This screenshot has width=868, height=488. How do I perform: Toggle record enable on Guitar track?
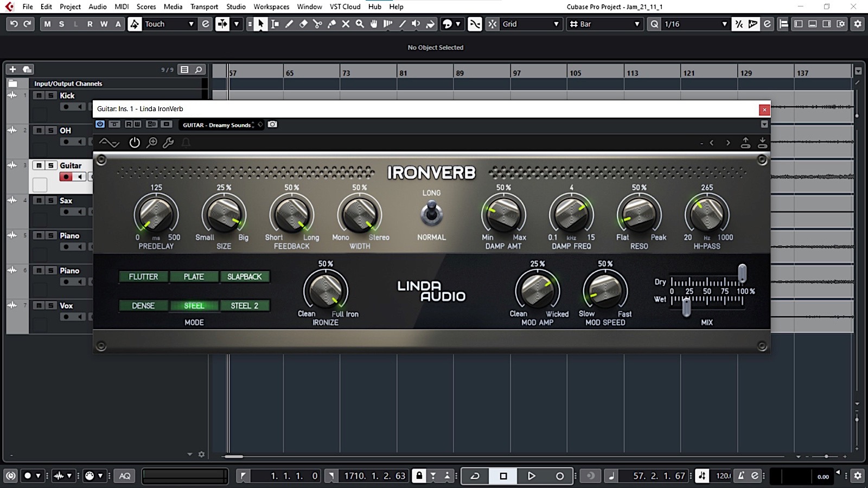coord(66,177)
